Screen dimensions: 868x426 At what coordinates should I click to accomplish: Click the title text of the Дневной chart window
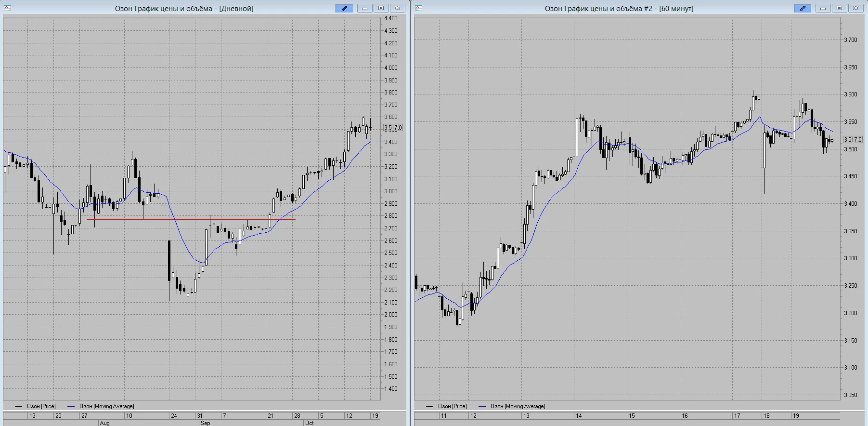point(184,8)
